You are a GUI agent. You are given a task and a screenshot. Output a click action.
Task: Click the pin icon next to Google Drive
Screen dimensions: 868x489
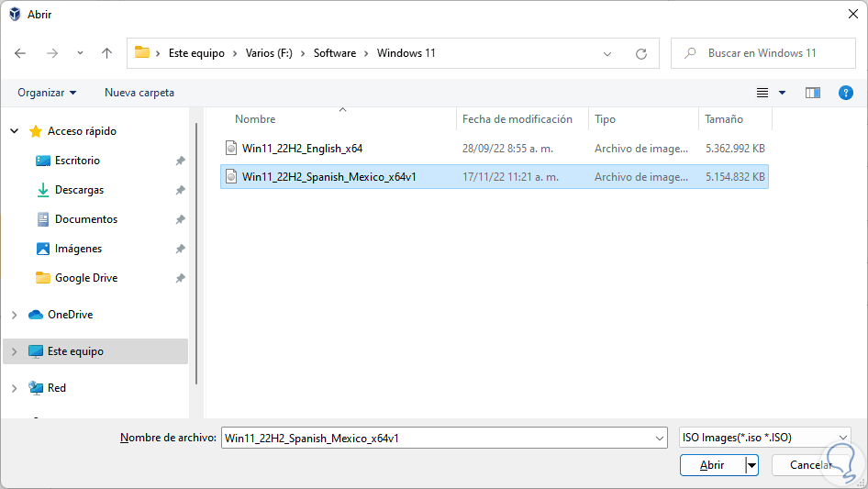coord(180,278)
